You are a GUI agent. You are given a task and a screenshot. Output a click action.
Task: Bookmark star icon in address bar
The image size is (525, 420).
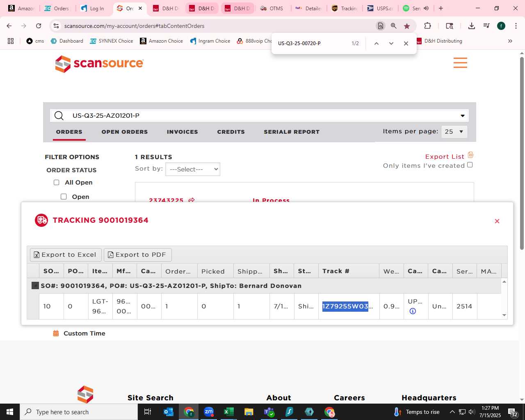406,26
